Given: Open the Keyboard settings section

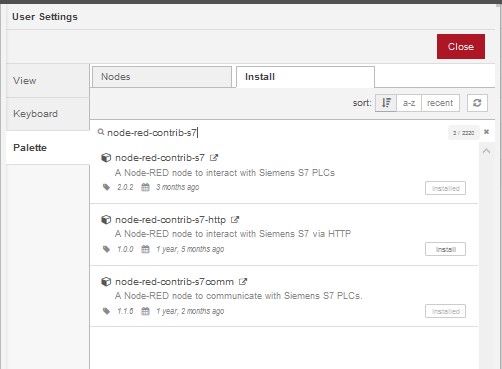Looking at the screenshot, I should [x=48, y=114].
